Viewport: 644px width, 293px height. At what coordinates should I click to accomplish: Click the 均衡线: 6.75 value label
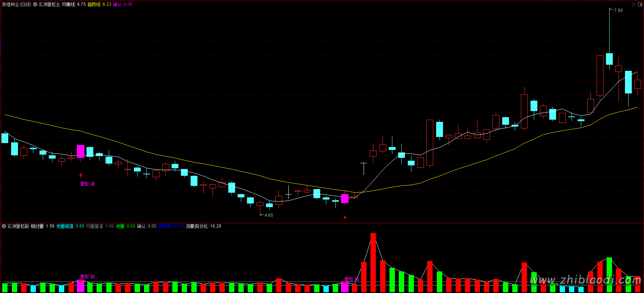click(x=74, y=4)
